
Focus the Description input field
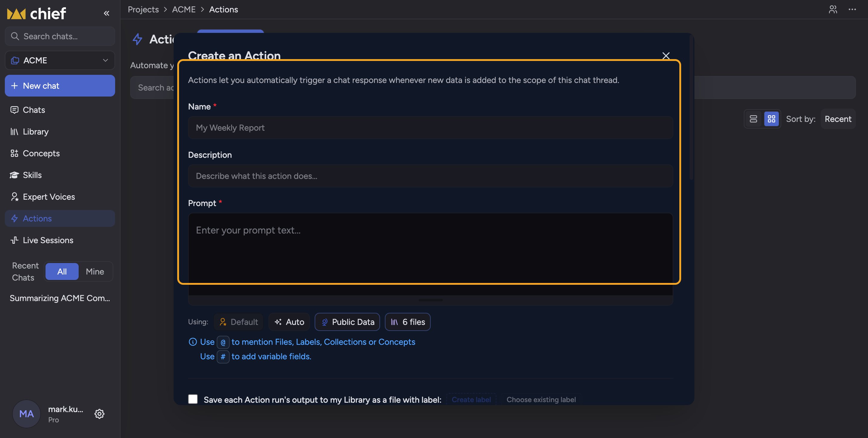(430, 176)
